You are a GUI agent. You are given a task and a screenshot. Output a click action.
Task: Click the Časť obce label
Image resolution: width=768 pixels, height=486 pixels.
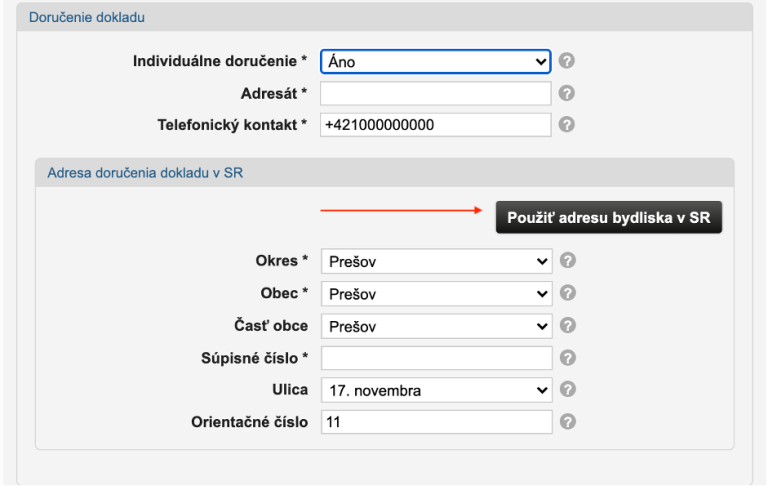(x=271, y=325)
